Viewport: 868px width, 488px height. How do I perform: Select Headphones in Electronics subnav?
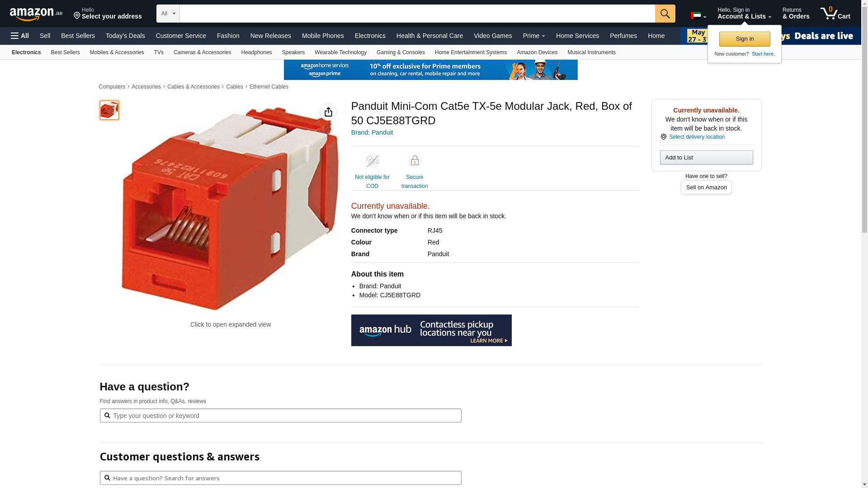point(256,52)
